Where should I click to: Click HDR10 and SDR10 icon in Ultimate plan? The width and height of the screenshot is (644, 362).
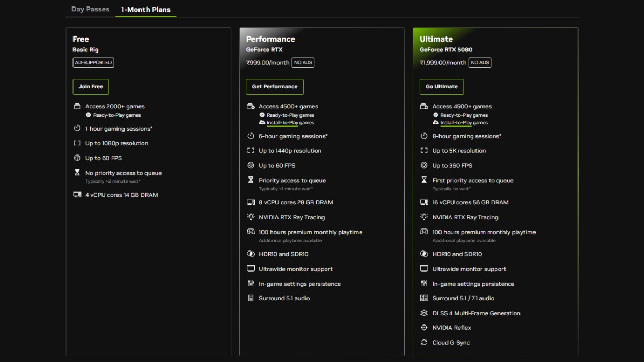(424, 254)
